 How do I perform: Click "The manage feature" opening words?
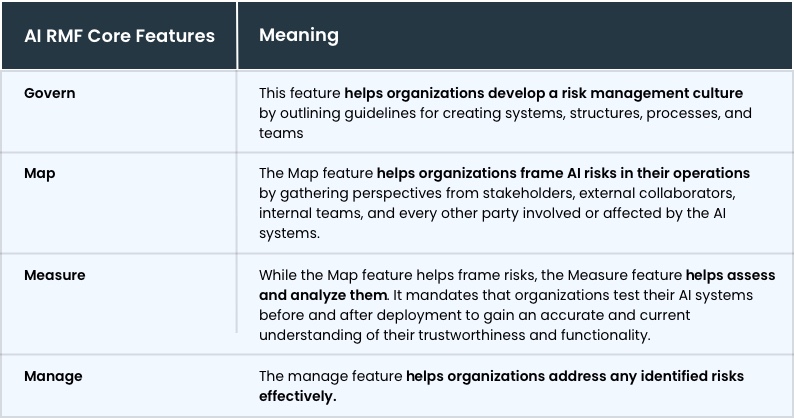point(330,376)
